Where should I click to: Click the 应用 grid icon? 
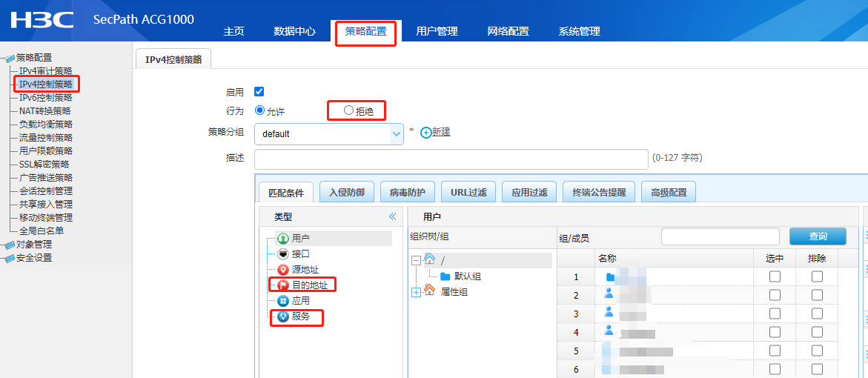point(283,300)
